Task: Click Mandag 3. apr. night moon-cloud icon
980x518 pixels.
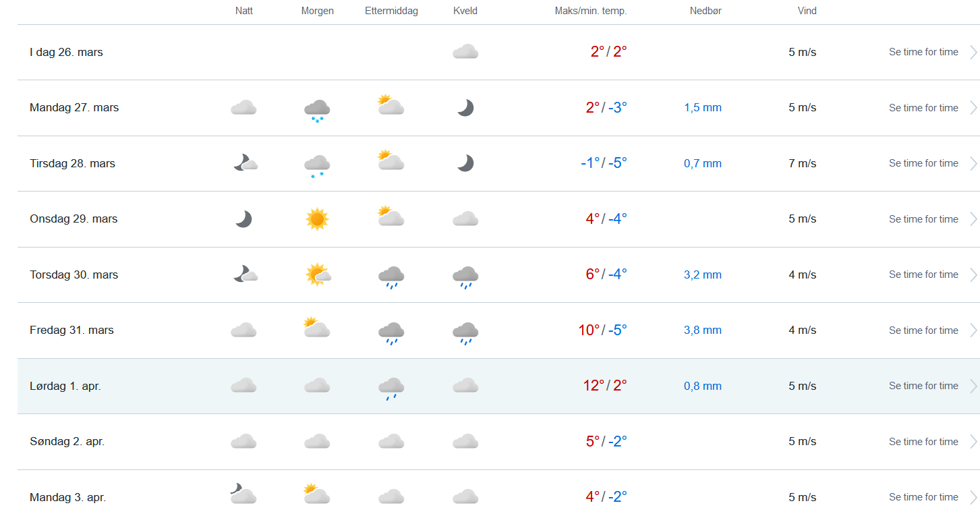Action: tap(243, 494)
